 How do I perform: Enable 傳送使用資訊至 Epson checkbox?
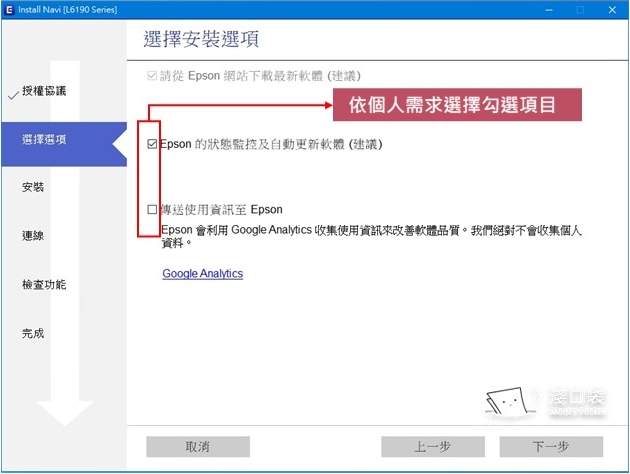coord(152,210)
